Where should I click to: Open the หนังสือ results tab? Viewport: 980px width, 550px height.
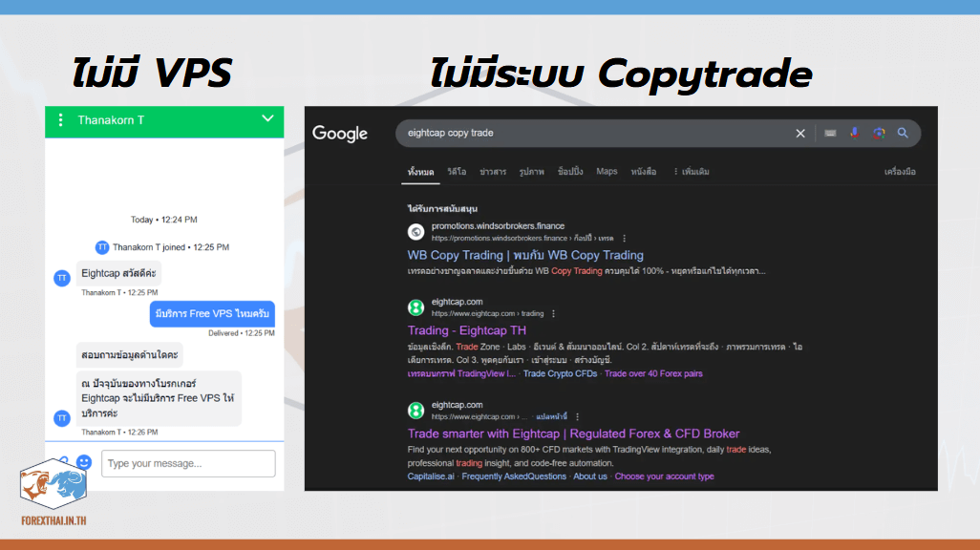[644, 171]
